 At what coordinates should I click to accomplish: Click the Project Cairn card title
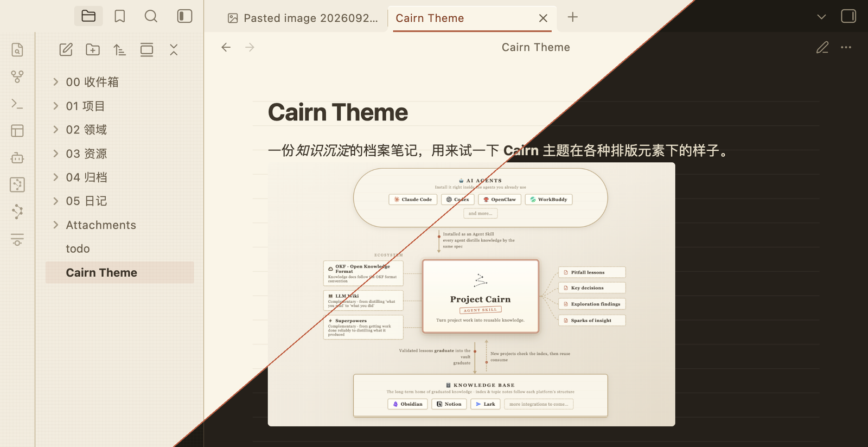(480, 299)
